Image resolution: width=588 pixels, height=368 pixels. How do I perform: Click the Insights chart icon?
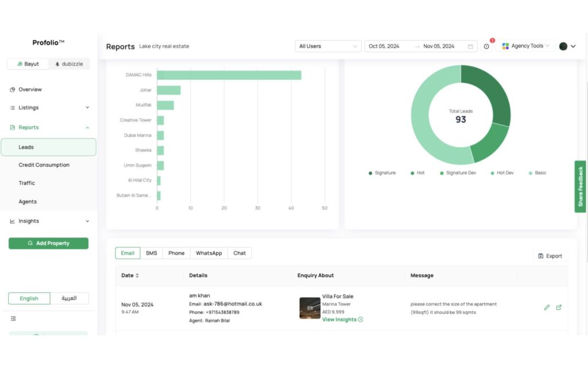13,221
